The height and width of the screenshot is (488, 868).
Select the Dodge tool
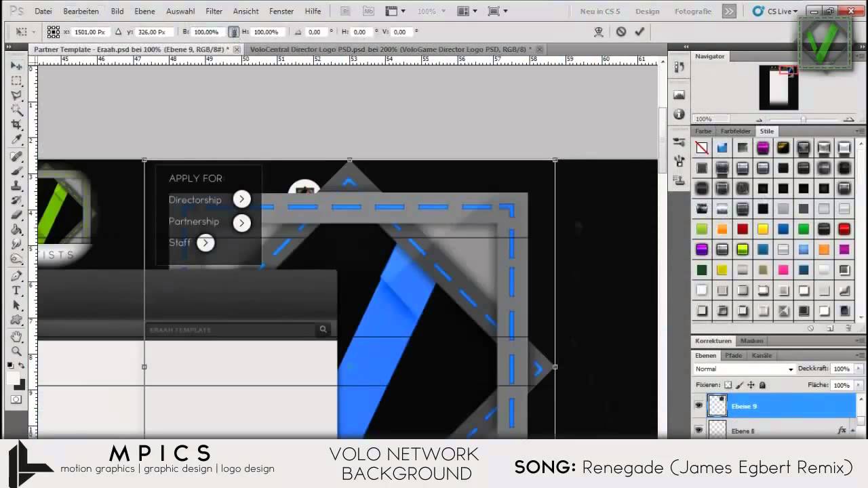[x=16, y=260]
